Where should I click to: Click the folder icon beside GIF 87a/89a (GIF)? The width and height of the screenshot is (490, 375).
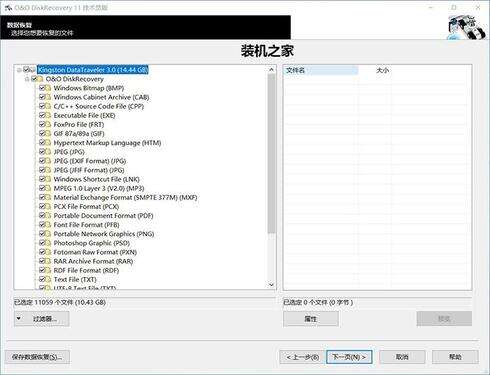[x=48, y=134]
